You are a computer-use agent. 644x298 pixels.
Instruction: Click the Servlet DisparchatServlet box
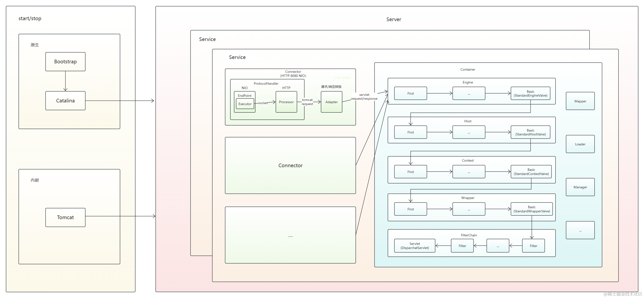tap(414, 246)
